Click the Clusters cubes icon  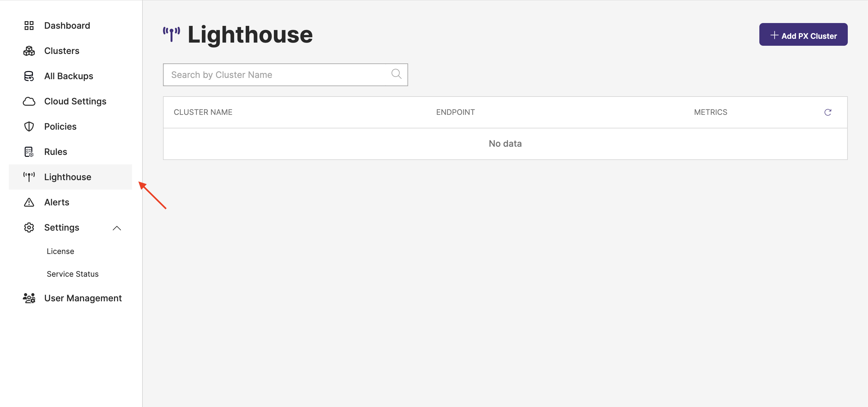tap(29, 51)
